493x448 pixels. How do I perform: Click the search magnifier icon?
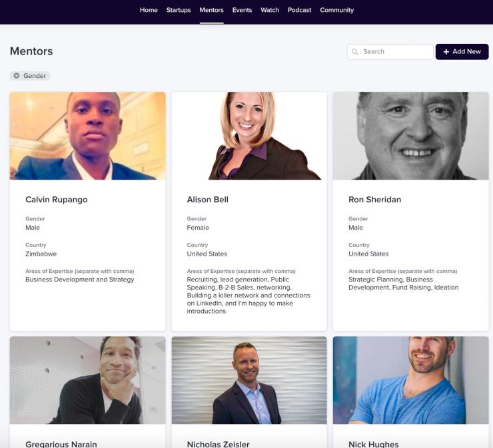tap(355, 51)
